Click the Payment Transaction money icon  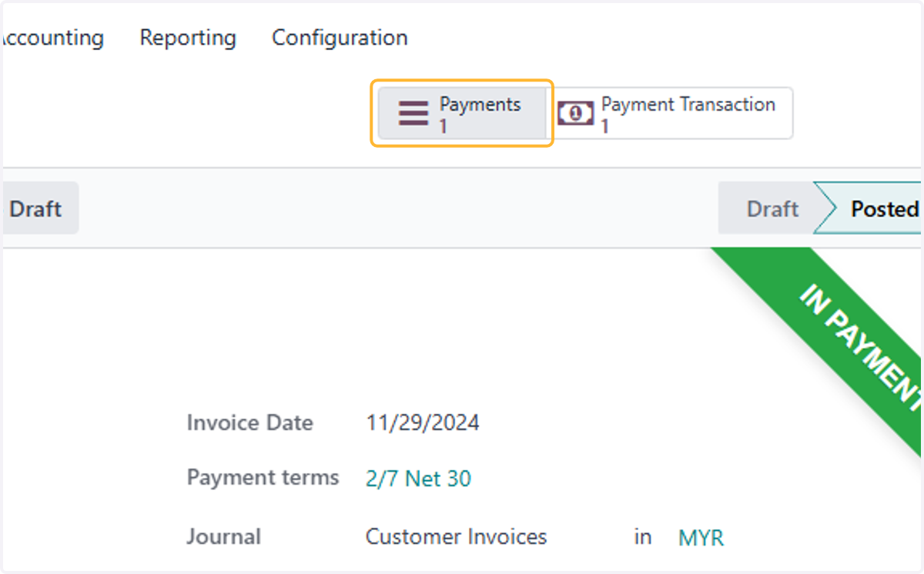tap(576, 114)
